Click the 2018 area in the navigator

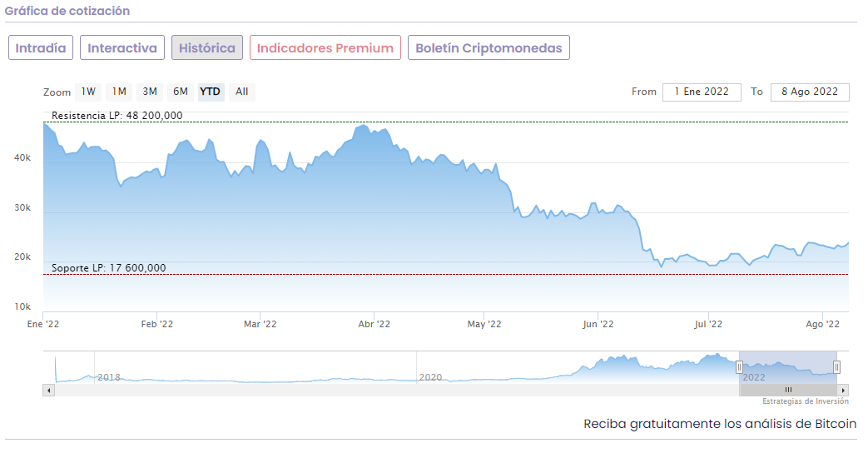pyautogui.click(x=109, y=377)
